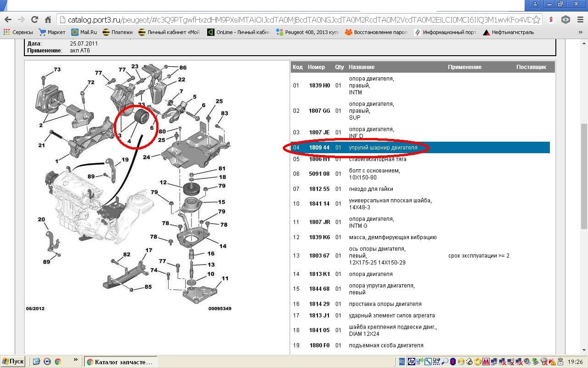Select part row 1813 K1
Viewport: 588px width, 368px height.
point(420,274)
